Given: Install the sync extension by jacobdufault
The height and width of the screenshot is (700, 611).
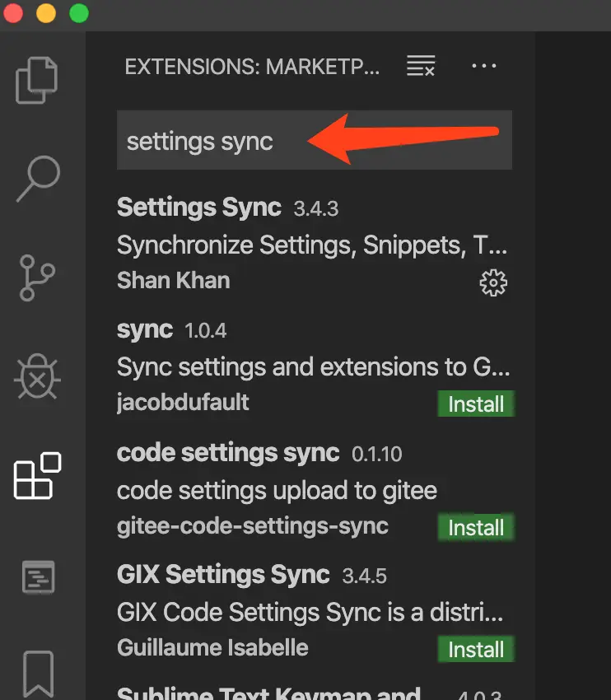Looking at the screenshot, I should click(476, 404).
